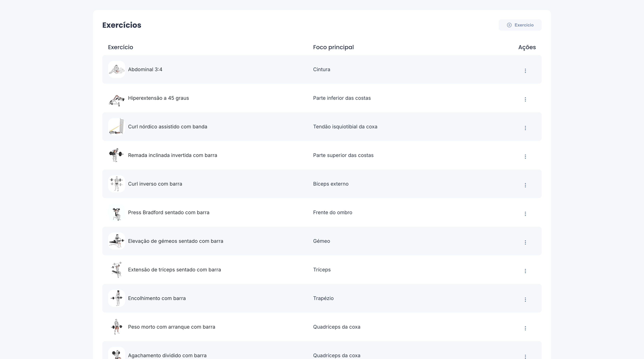644x359 pixels.
Task: Open the actions menu for Extensão de tríceps sentado
Action: point(526,271)
